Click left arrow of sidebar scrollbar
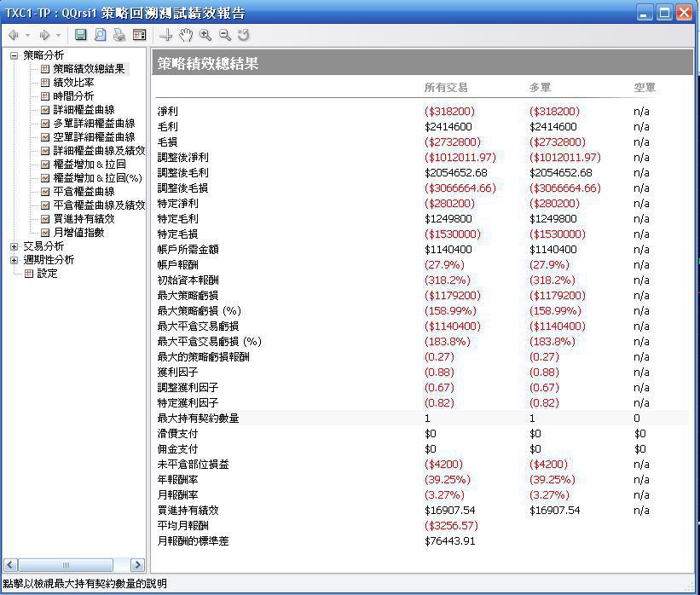 click(x=11, y=564)
